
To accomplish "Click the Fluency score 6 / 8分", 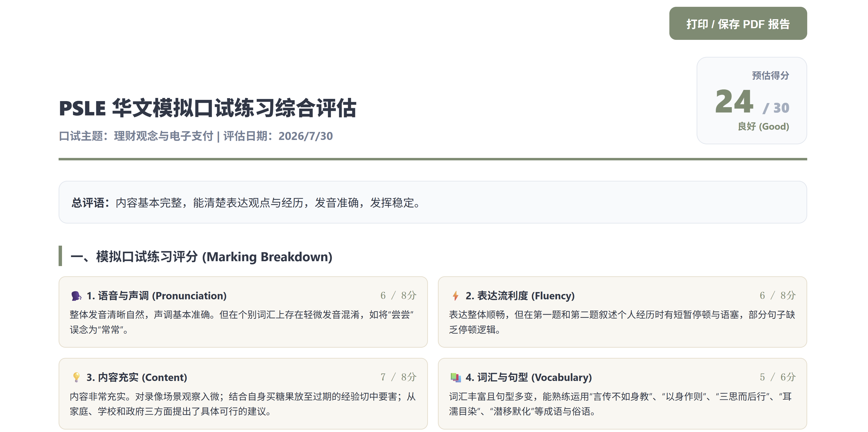I will tap(778, 296).
